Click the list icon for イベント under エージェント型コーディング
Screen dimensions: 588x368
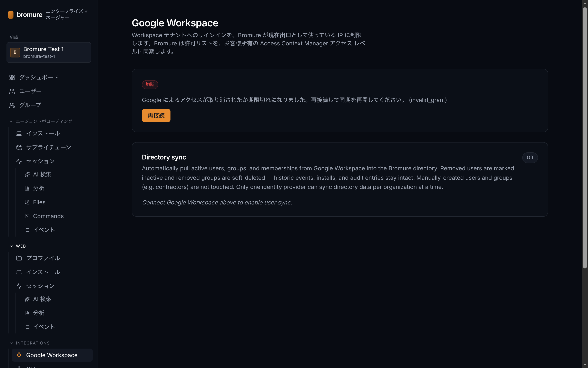coord(27,230)
